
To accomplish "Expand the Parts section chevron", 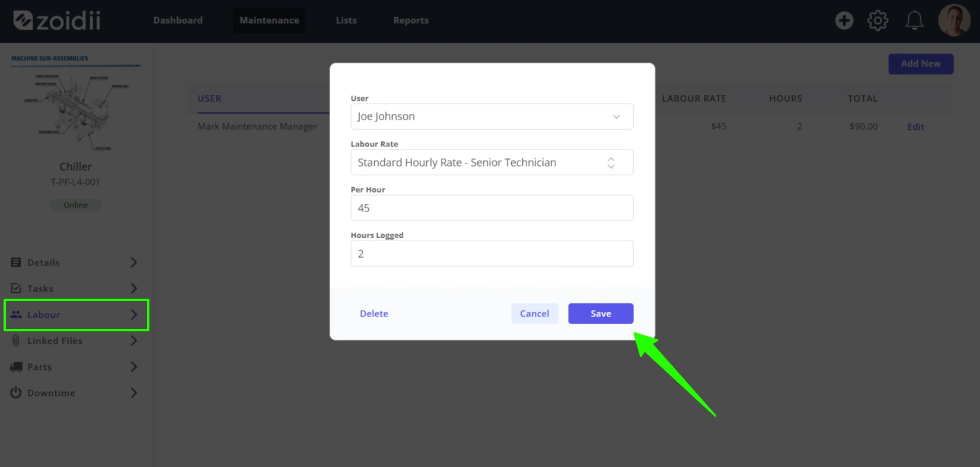I will 134,367.
